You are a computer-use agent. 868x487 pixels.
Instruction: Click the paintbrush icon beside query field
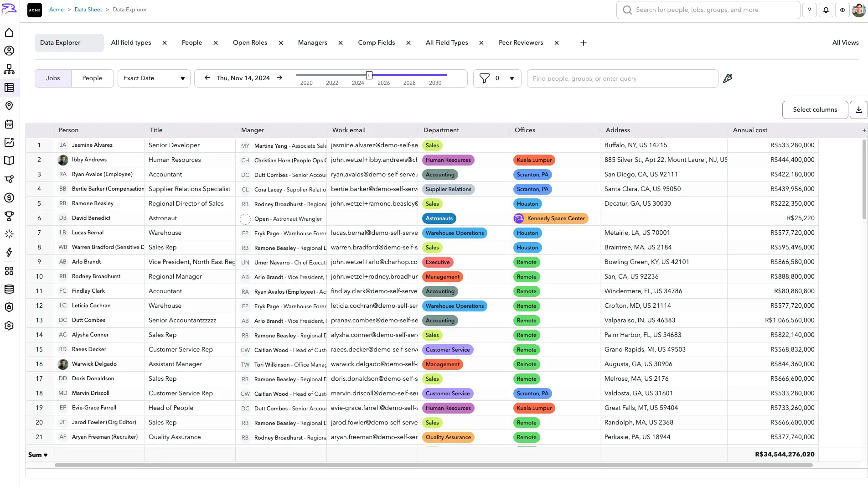(728, 78)
